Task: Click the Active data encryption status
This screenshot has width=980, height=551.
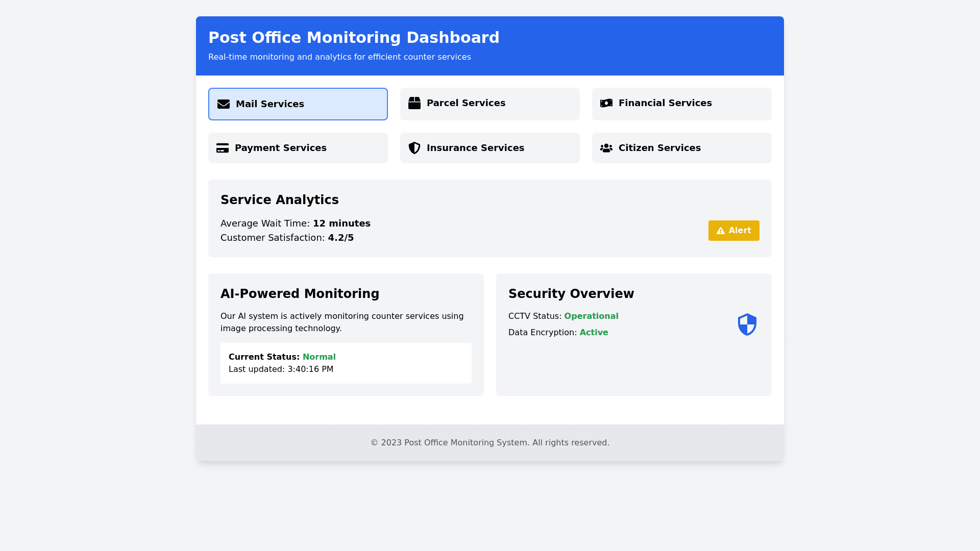Action: (x=594, y=333)
